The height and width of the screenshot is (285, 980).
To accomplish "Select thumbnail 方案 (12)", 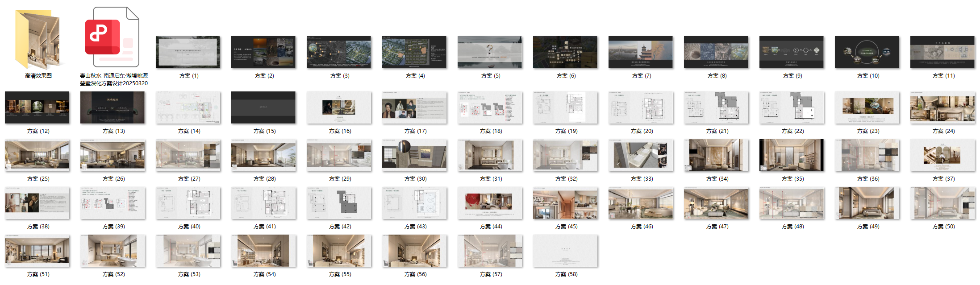I will tap(37, 107).
